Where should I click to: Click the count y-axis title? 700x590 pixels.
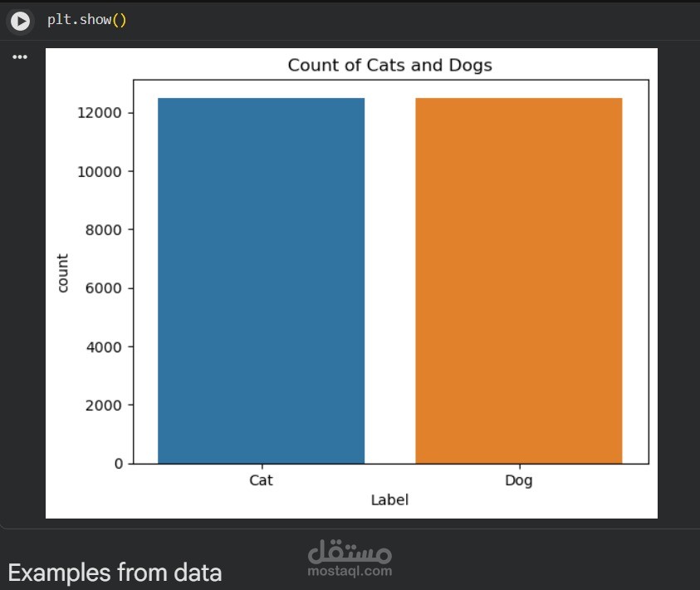tap(63, 273)
